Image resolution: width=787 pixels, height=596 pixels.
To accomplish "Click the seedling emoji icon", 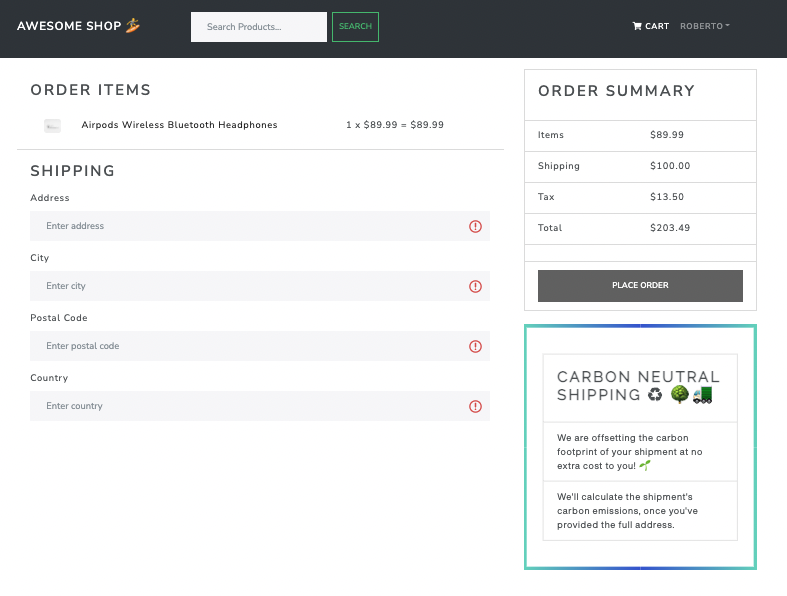I will [x=645, y=465].
